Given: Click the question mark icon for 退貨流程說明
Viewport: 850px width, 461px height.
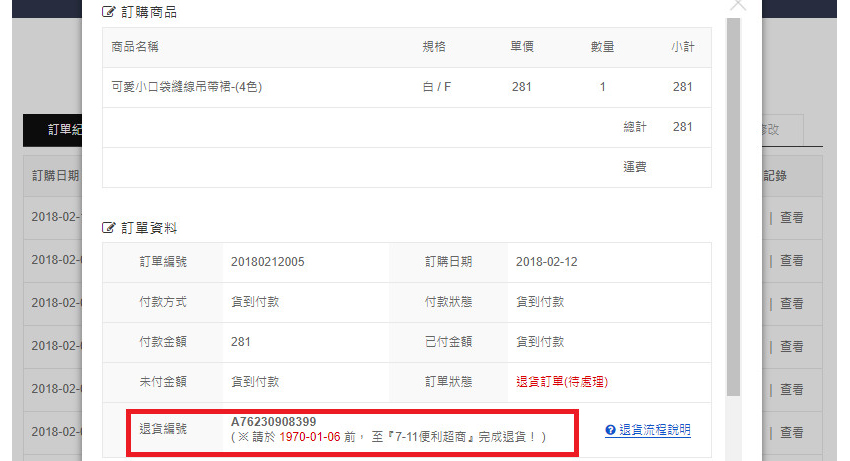Looking at the screenshot, I should pyautogui.click(x=610, y=430).
